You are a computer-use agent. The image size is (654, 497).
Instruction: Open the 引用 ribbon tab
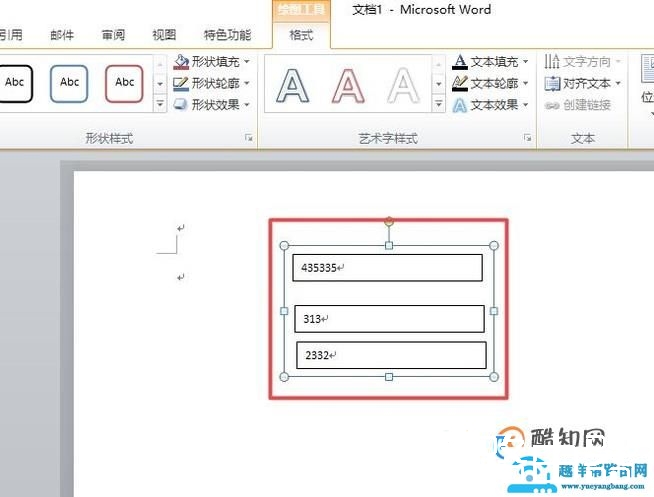11,35
